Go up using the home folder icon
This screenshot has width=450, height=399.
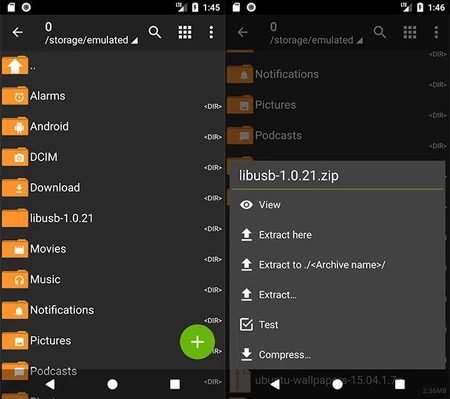[15, 65]
